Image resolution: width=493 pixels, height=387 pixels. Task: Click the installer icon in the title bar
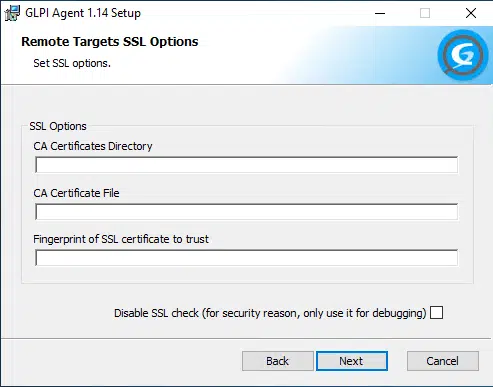[12, 13]
